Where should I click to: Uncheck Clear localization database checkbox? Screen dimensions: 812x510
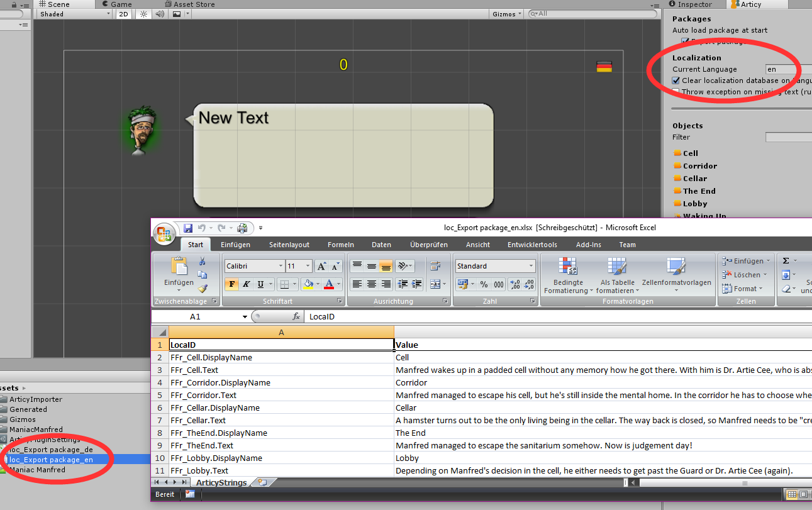click(x=676, y=80)
